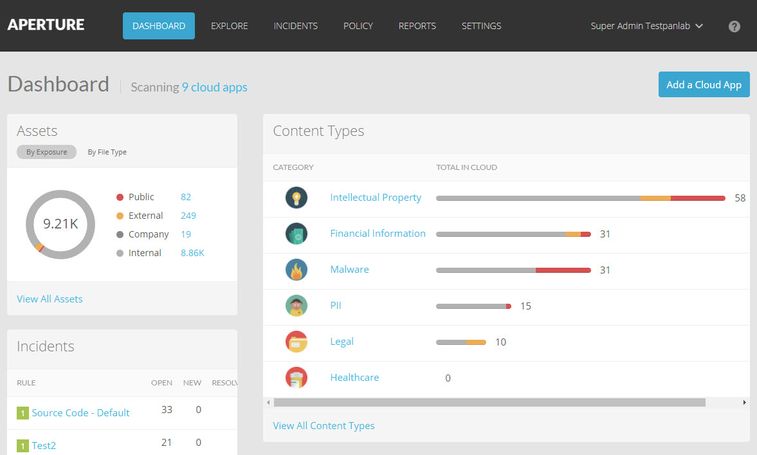Open the Super Admin Testpanlab user dropdown
This screenshot has height=455, width=757.
646,26
